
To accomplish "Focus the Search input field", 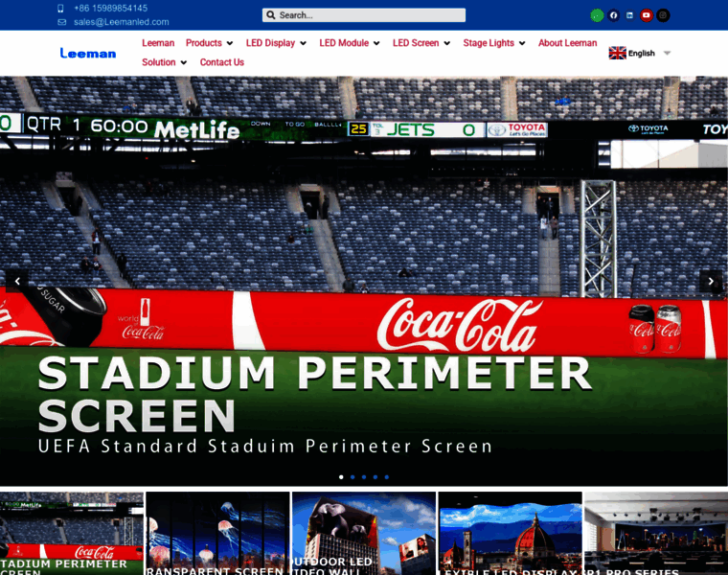I will click(364, 15).
